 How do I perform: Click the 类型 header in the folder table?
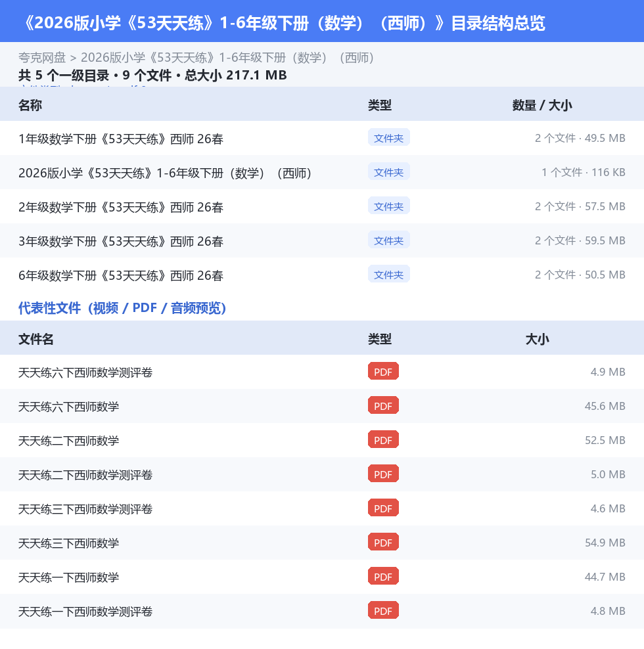380,105
